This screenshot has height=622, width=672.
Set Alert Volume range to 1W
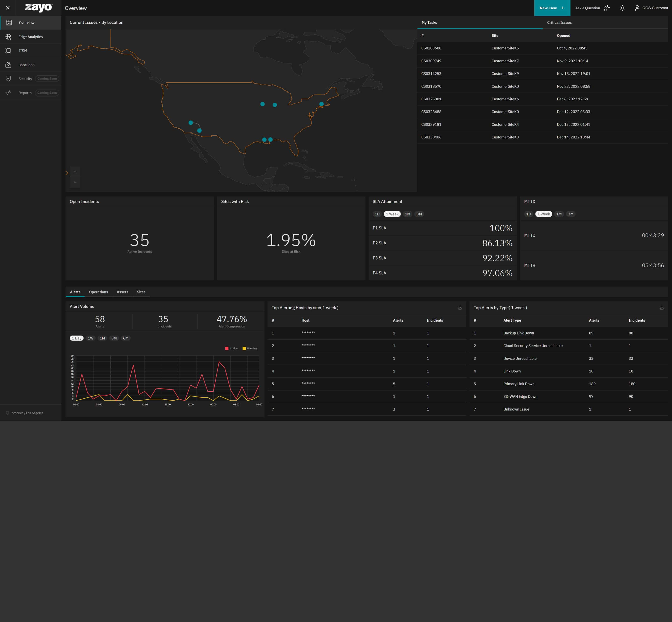point(91,338)
